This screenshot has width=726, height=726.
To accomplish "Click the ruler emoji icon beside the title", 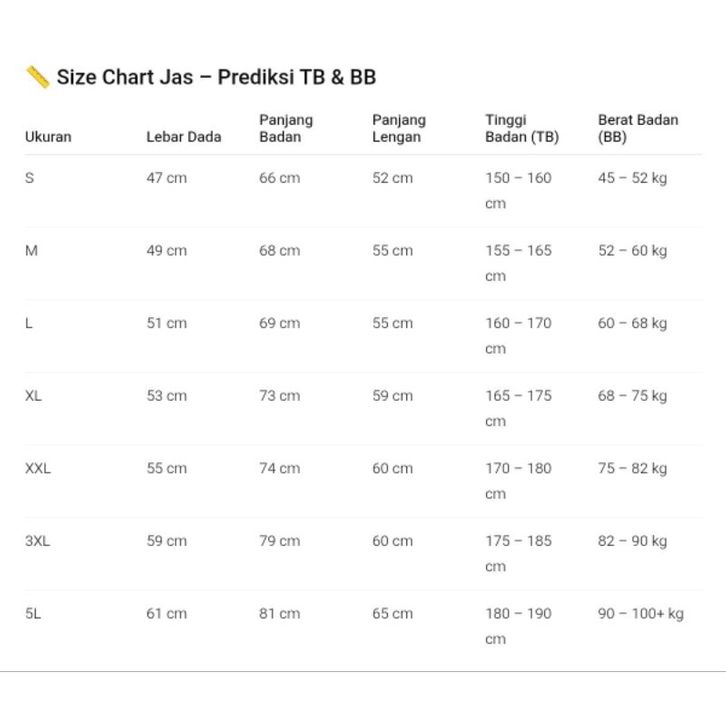I will pyautogui.click(x=38, y=77).
